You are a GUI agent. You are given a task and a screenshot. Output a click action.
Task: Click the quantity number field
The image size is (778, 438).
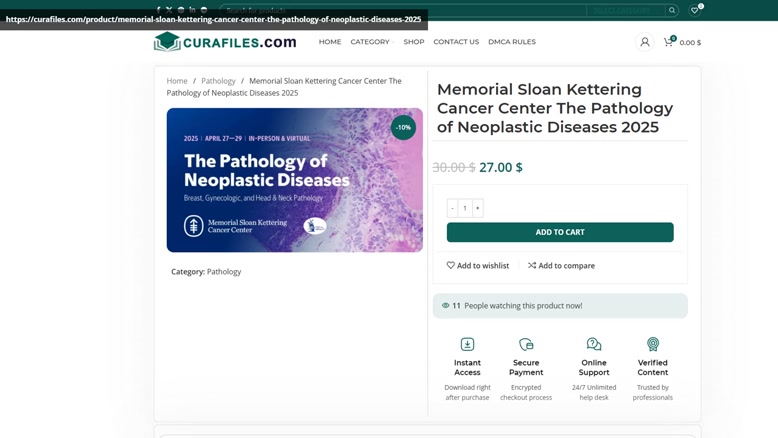coord(465,208)
